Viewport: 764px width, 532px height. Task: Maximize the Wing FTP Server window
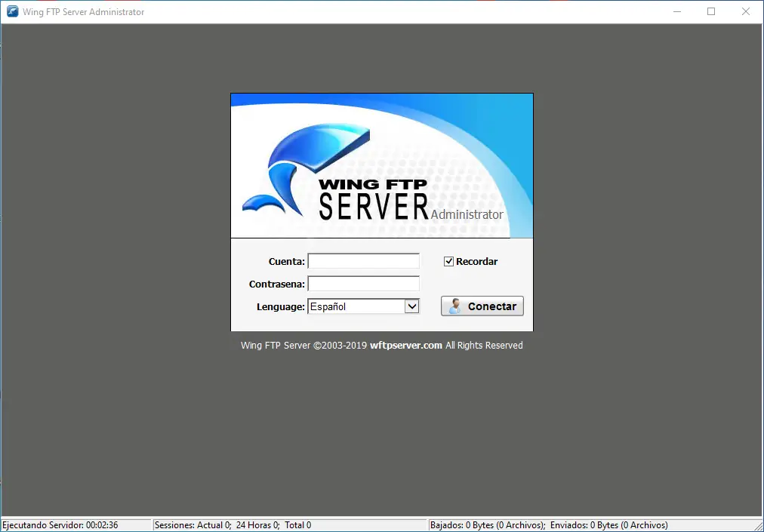tap(711, 11)
